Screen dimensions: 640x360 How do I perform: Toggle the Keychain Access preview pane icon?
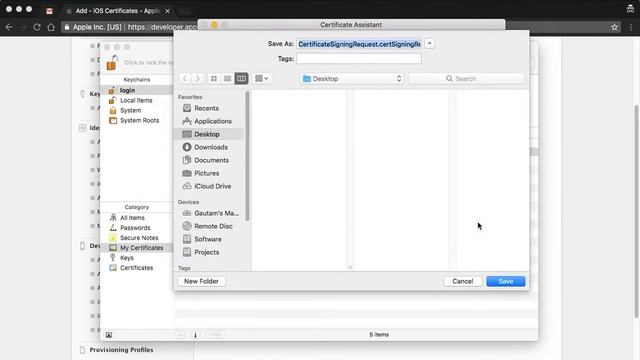coord(109,335)
